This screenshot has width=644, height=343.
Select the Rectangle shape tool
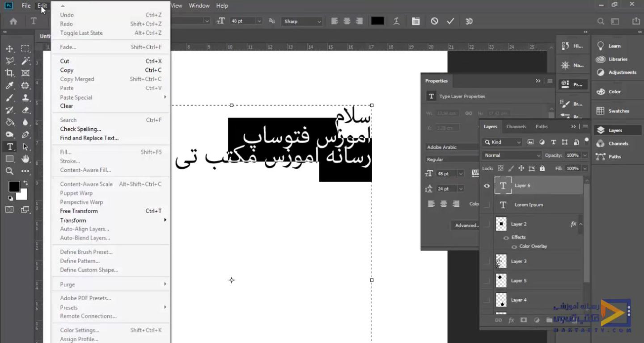click(9, 159)
